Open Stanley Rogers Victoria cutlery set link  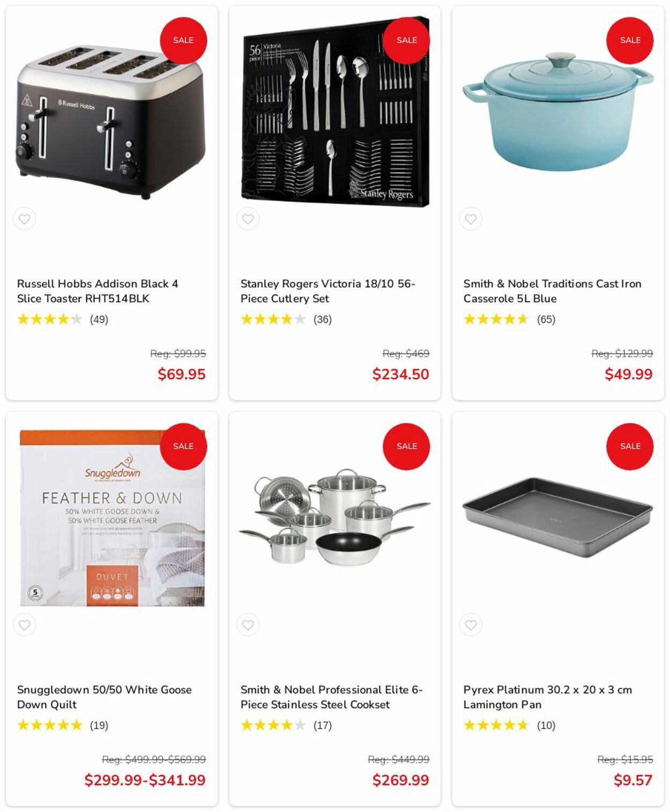coord(327,291)
